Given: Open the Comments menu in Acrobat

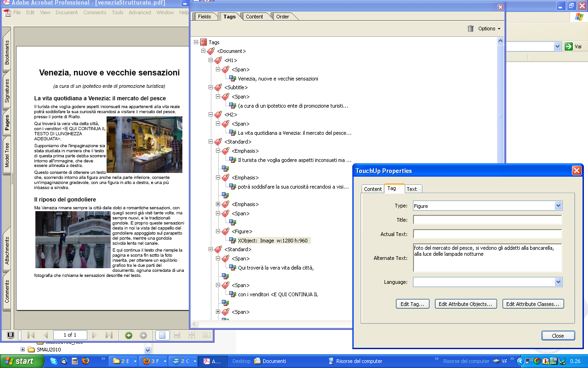Looking at the screenshot, I should [95, 12].
